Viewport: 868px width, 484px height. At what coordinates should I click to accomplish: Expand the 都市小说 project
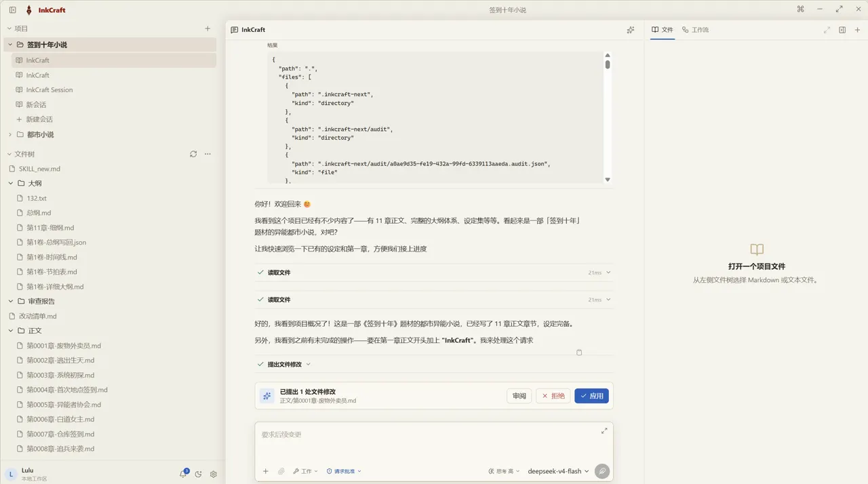coord(10,134)
